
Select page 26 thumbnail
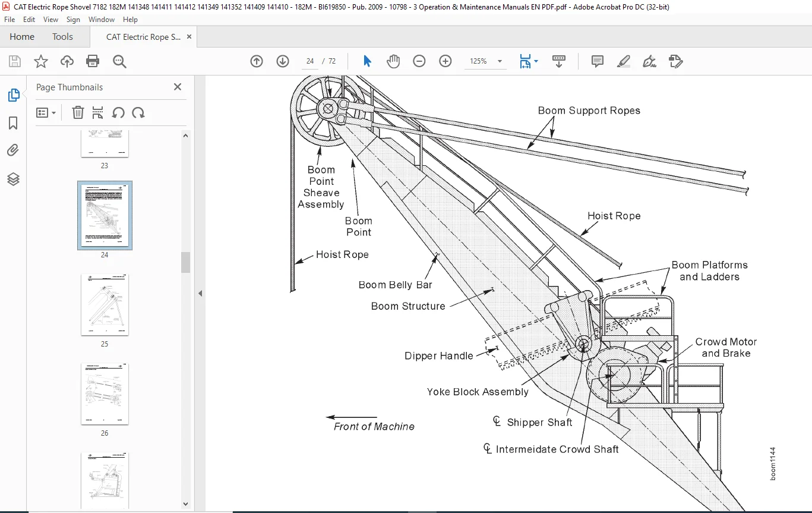105,394
